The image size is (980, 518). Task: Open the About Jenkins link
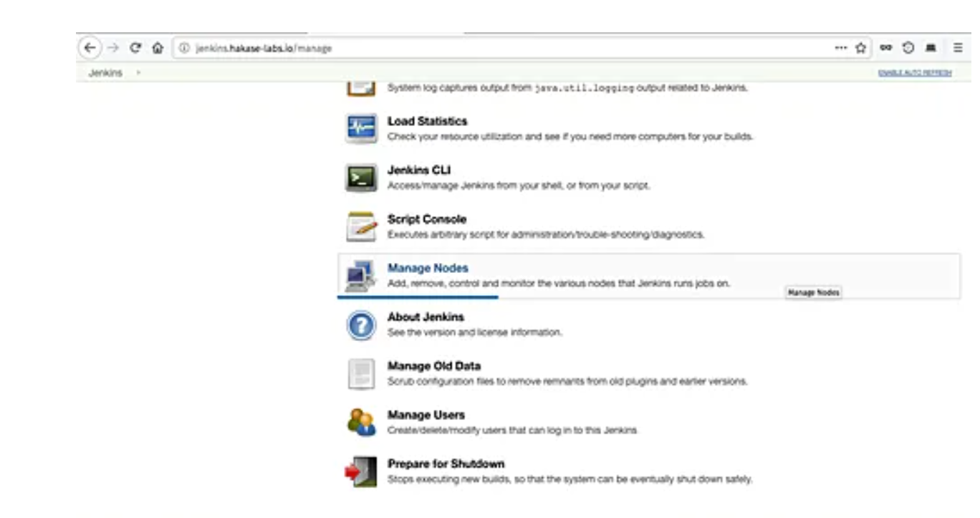click(x=426, y=317)
